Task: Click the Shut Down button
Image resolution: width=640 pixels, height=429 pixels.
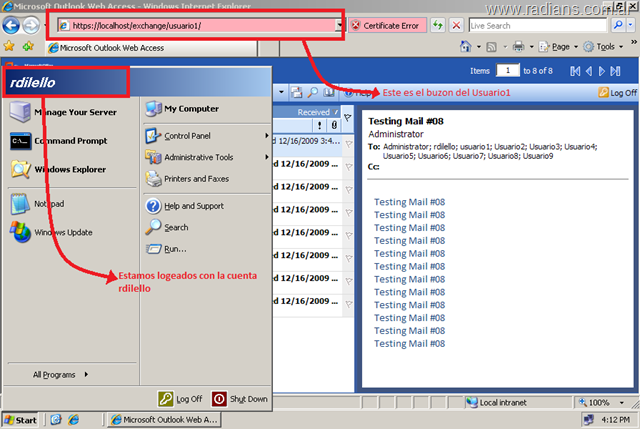Action: [x=240, y=398]
